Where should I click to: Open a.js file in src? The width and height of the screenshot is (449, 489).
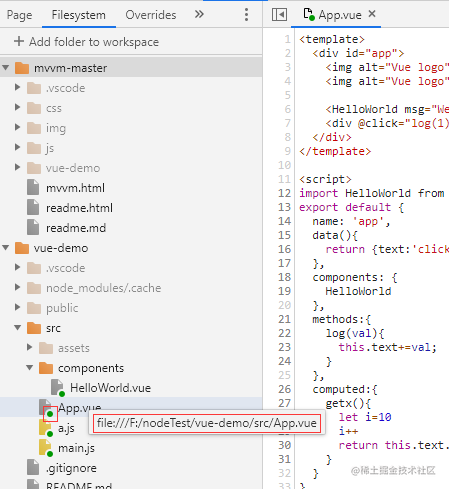[66, 428]
